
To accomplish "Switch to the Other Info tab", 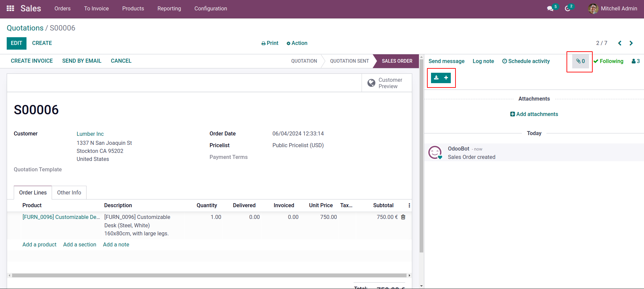I will tap(69, 193).
